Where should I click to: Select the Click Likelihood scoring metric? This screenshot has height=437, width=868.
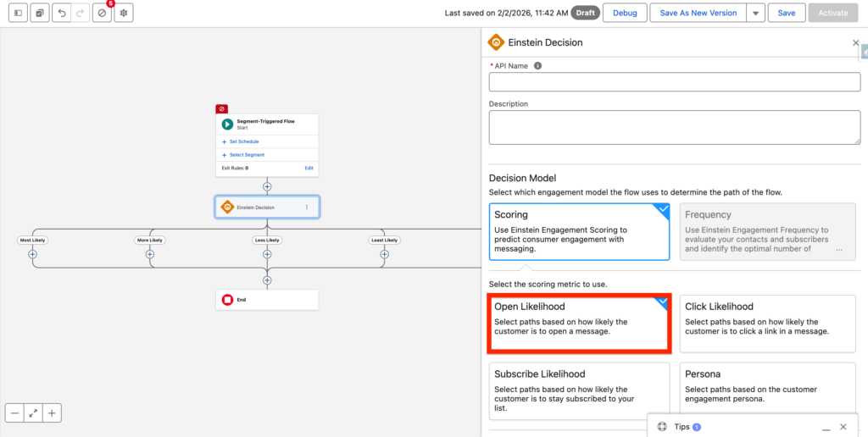coord(767,324)
